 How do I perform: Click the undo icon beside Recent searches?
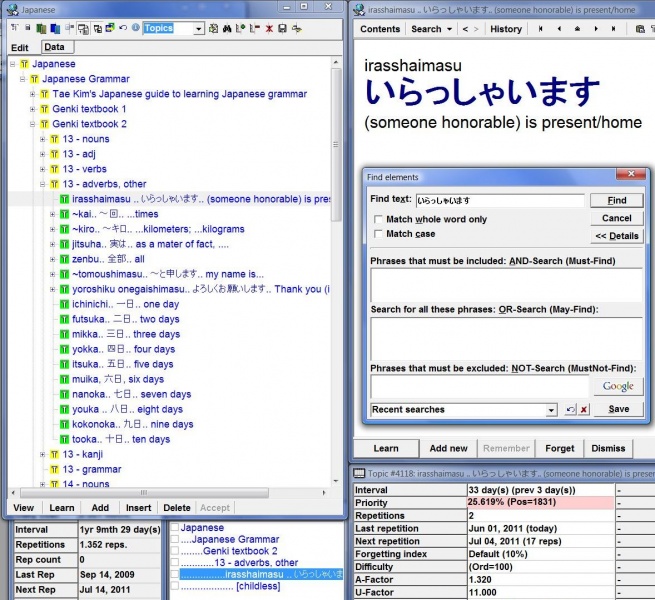click(x=570, y=409)
